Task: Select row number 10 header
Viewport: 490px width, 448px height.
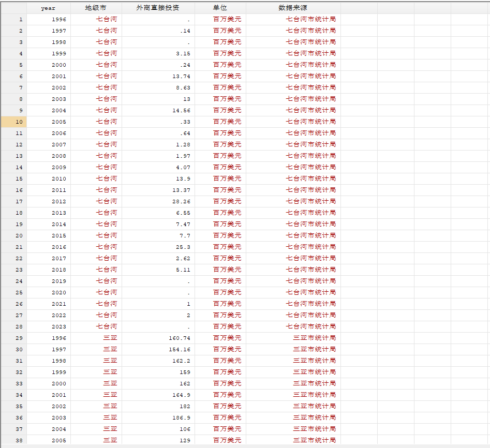Action: point(14,122)
